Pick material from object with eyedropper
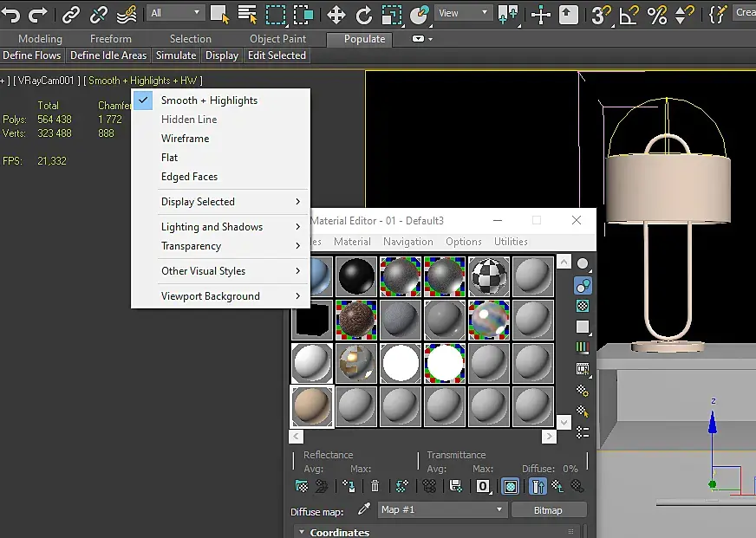The width and height of the screenshot is (756, 538). (364, 509)
